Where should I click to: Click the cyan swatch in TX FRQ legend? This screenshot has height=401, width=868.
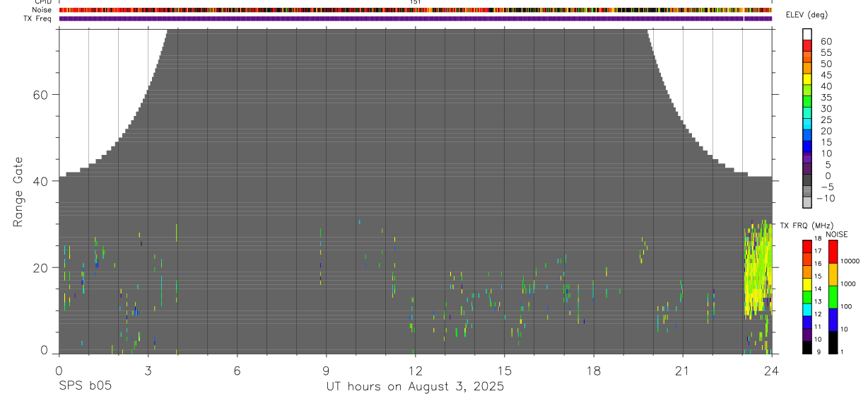click(807, 310)
